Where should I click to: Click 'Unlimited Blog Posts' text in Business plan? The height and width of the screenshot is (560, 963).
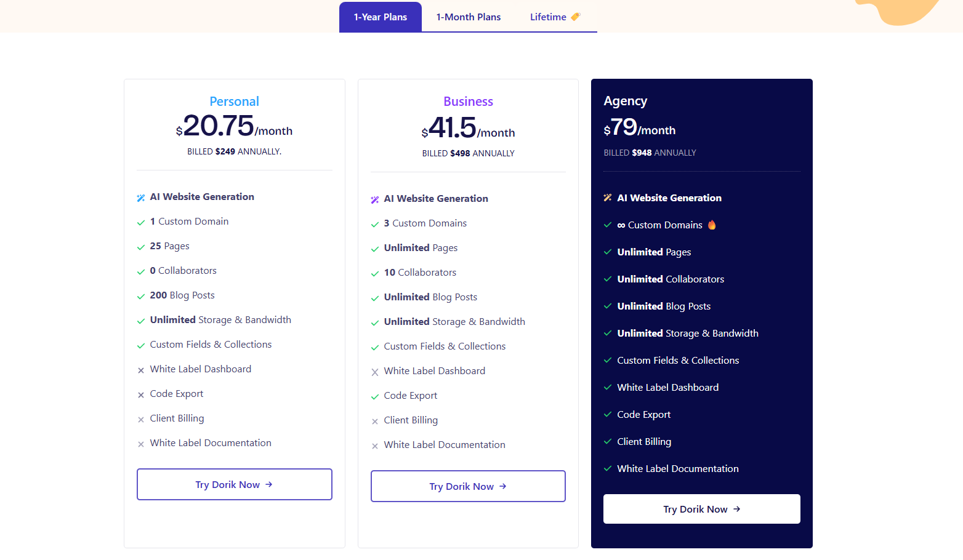pyautogui.click(x=430, y=297)
